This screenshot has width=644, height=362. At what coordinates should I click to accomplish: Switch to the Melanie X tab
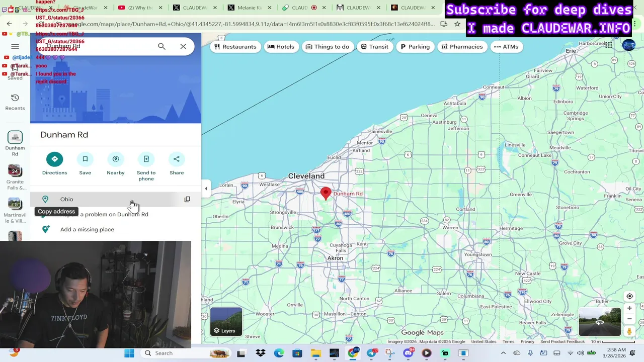point(249,8)
